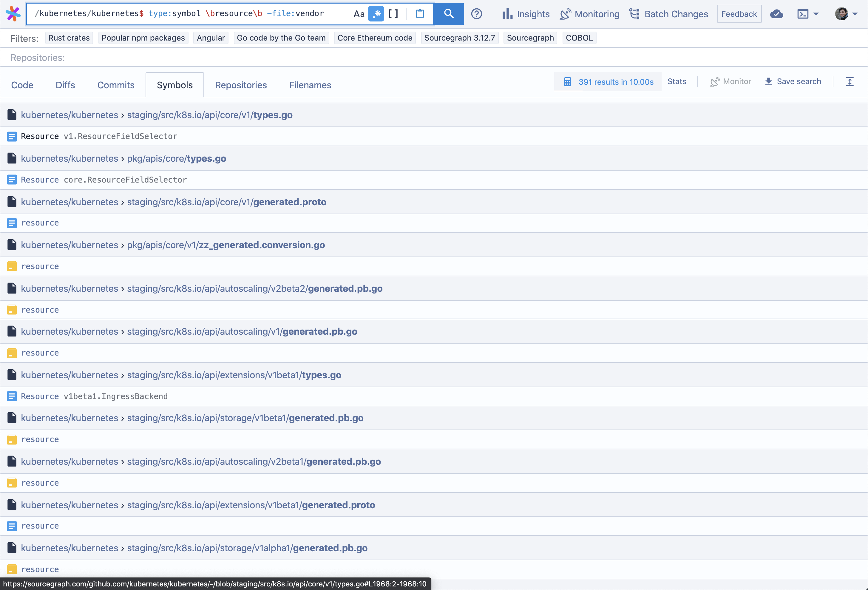Screen dimensions: 868x590
Task: Click the magnifier search submit button
Action: [x=449, y=14]
